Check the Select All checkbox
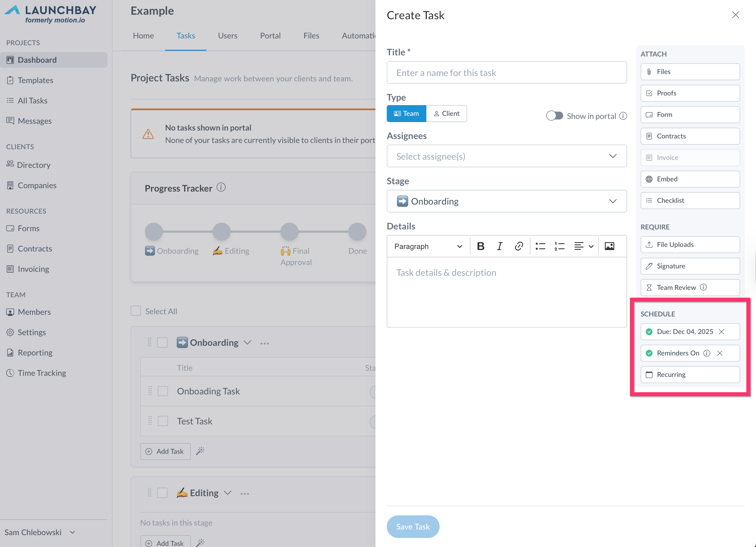The height and width of the screenshot is (547, 756). 136,311
